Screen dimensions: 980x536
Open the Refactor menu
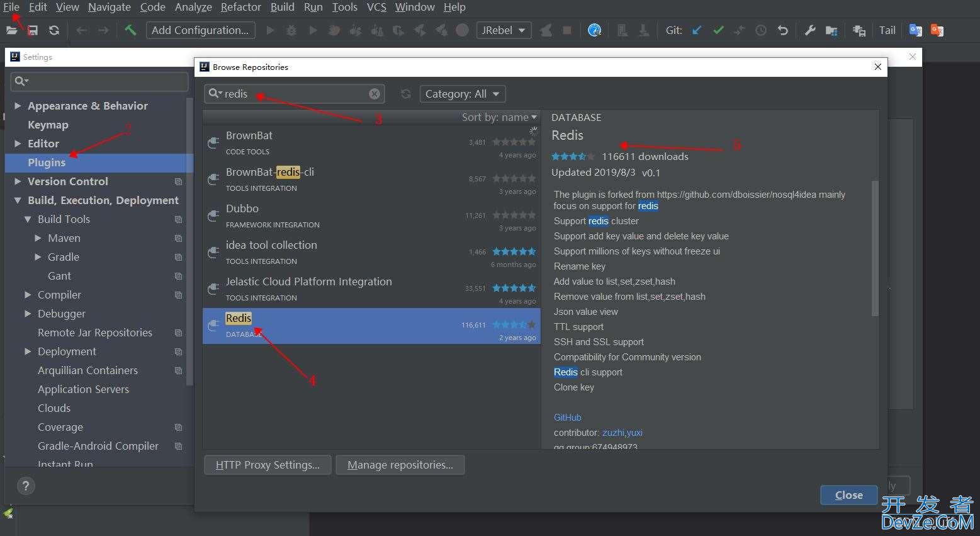point(241,7)
